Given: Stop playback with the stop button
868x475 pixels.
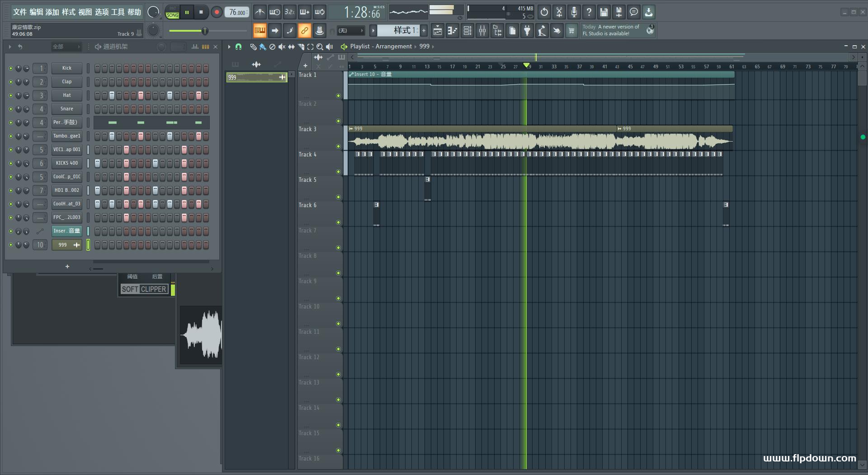Looking at the screenshot, I should click(x=201, y=12).
